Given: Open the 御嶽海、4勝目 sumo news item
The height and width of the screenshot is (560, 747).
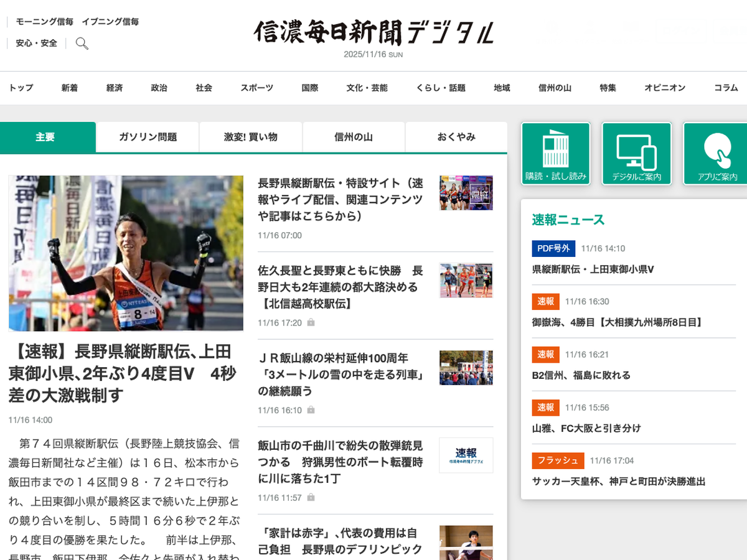Looking at the screenshot, I should click(617, 322).
